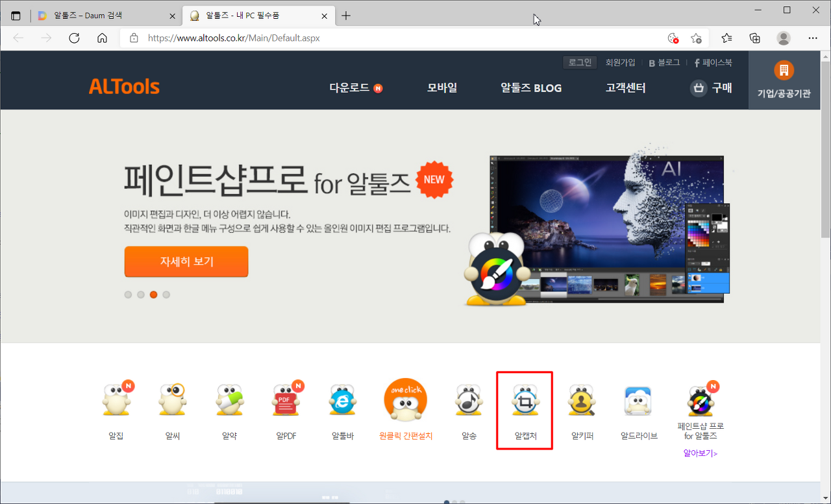
Task: Add this page to favorites star
Action: (697, 38)
